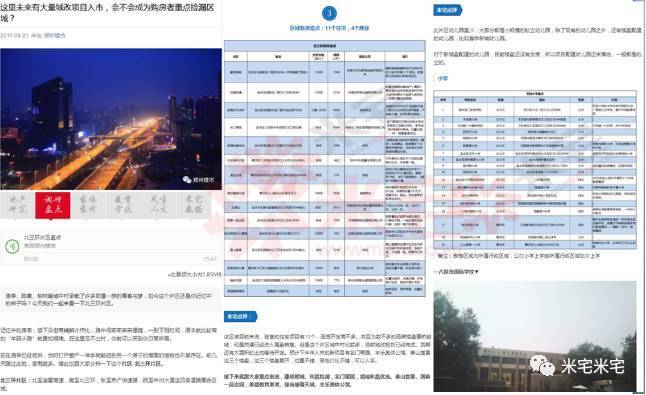646x395 pixels.
Task: Click the blue number 3 circle badge
Action: (x=329, y=13)
